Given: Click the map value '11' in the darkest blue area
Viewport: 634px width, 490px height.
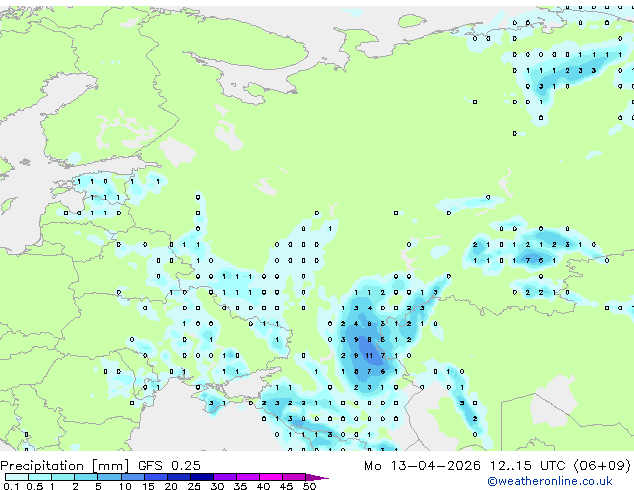Looking at the screenshot, I should [369, 356].
